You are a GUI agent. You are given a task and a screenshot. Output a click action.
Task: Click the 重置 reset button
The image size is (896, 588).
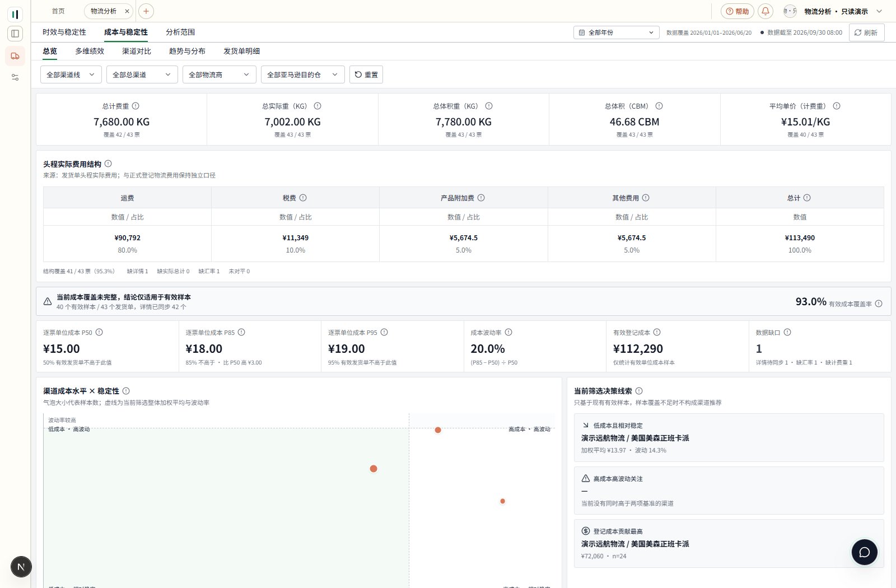pos(366,74)
